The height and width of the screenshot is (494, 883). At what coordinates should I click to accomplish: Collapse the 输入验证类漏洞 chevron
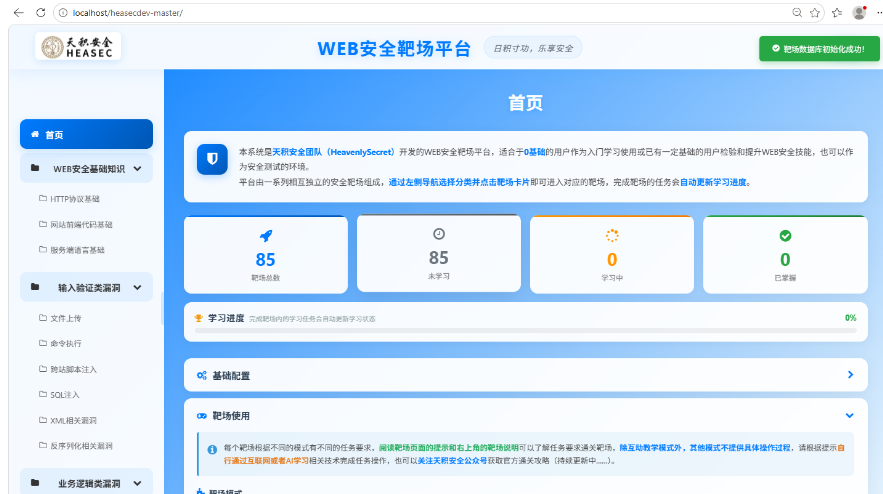pyautogui.click(x=137, y=287)
